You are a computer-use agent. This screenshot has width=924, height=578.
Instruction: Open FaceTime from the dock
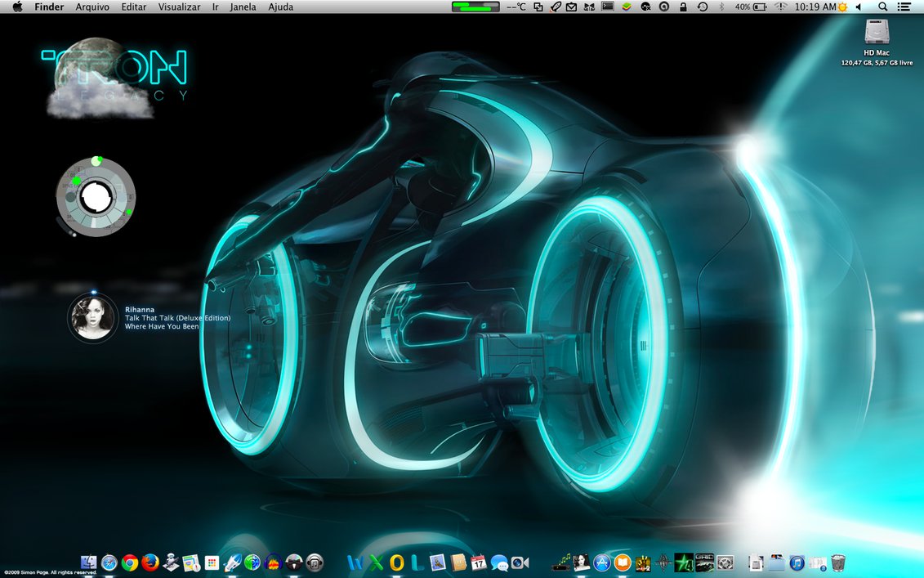click(520, 562)
